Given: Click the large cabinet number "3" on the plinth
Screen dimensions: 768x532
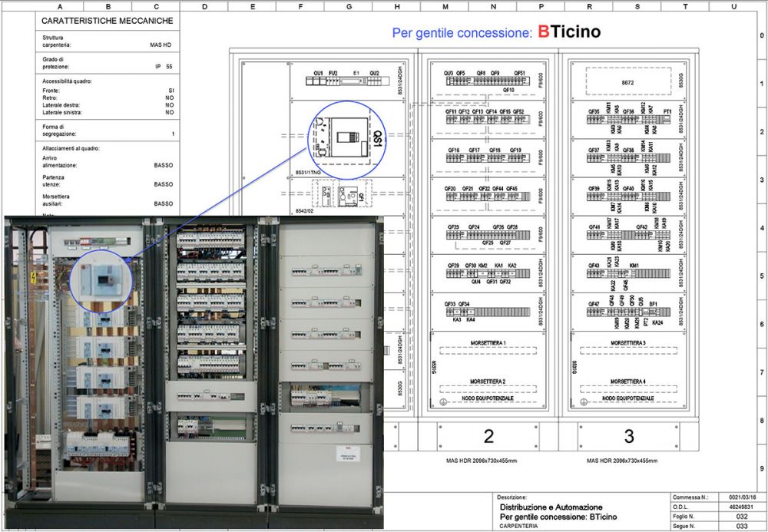Looking at the screenshot, I should 629,437.
